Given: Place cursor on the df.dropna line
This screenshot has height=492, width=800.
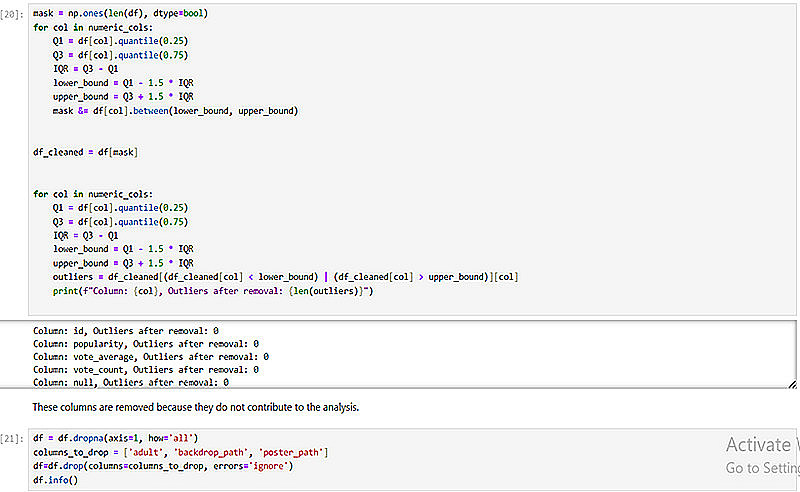Looking at the screenshot, I should click(x=115, y=438).
